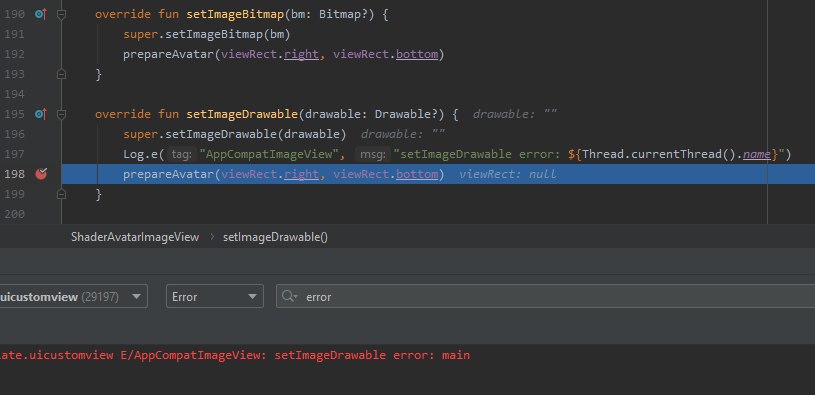Click the override gutter icon on line 190
This screenshot has width=815, height=395.
41,14
